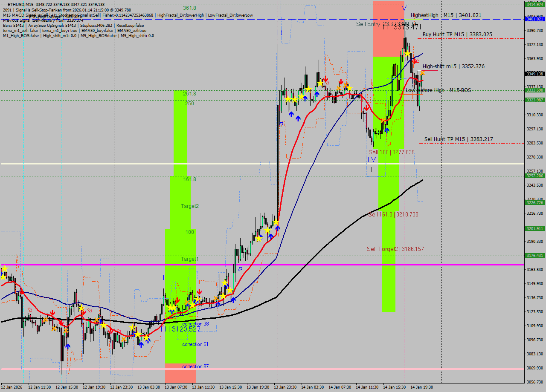Select the Sell Hunt TP M15 label
546x392 pixels.
click(x=459, y=139)
